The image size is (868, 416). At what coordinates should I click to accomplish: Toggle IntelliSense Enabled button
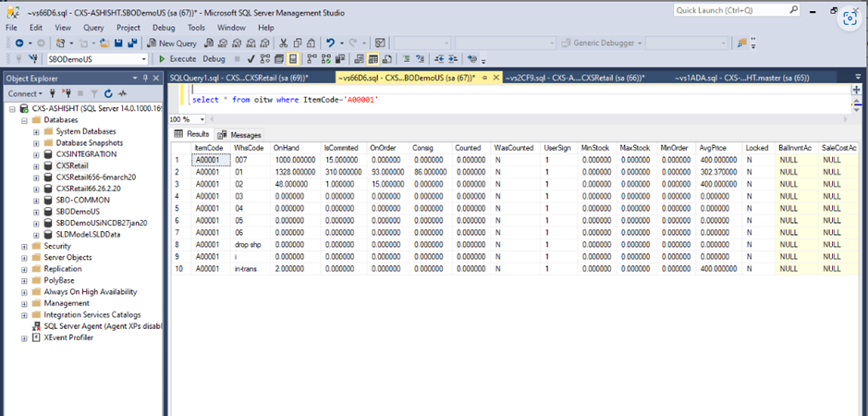pyautogui.click(x=293, y=59)
